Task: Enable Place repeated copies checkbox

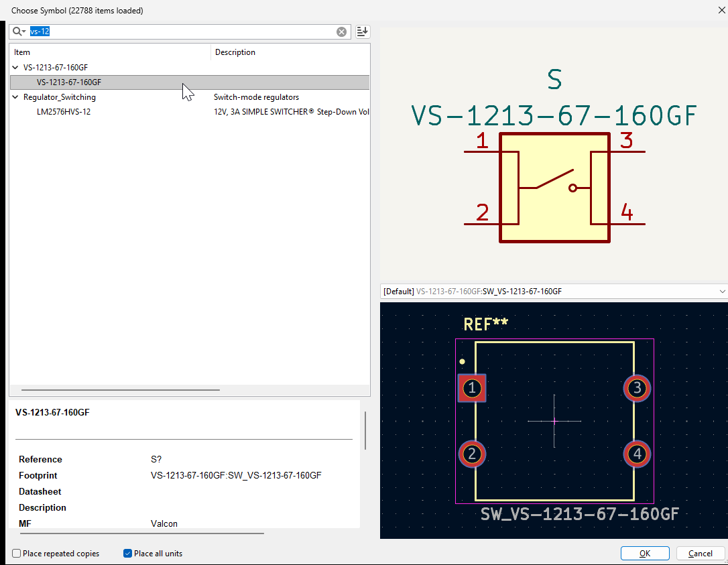Action: point(17,554)
